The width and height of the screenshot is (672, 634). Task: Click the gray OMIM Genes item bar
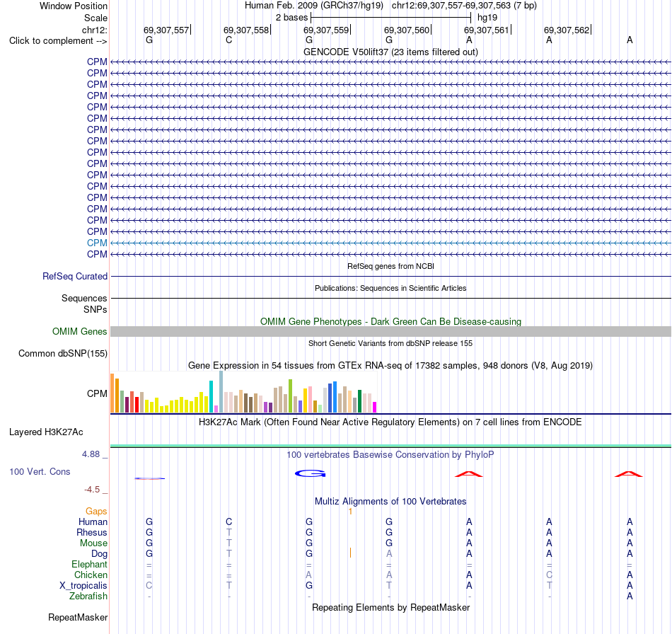pos(390,331)
